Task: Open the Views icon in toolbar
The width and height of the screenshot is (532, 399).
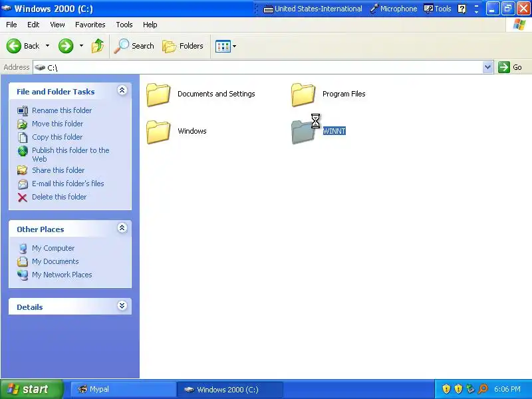Action: 223,46
